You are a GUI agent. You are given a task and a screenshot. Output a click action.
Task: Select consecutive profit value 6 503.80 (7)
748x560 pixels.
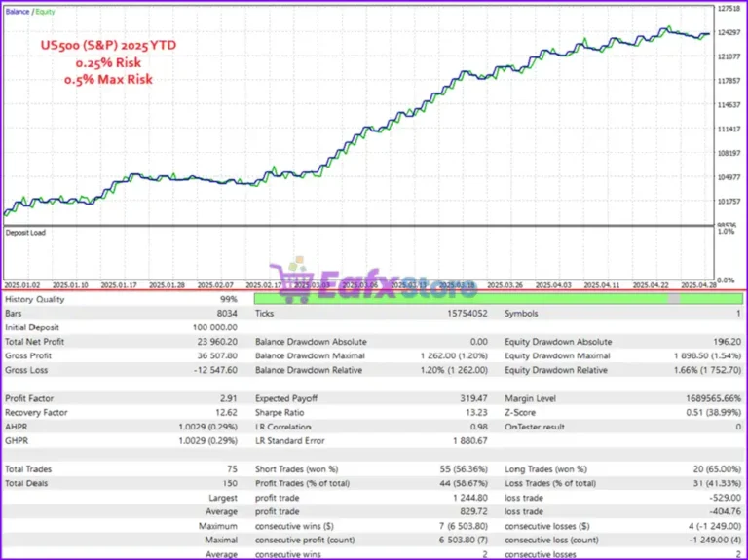(463, 540)
